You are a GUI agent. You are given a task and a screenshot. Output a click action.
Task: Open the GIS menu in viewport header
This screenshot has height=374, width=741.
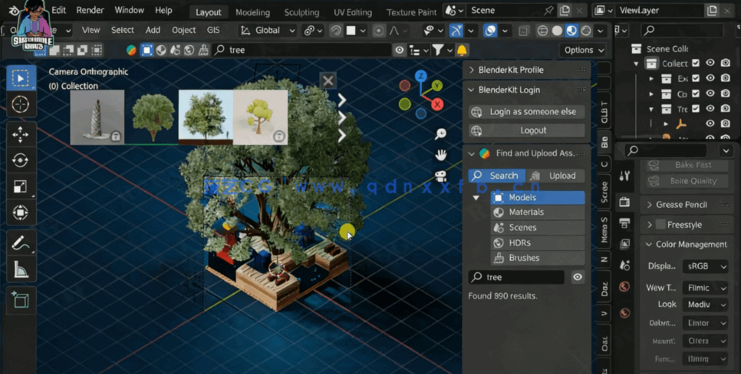pyautogui.click(x=213, y=30)
